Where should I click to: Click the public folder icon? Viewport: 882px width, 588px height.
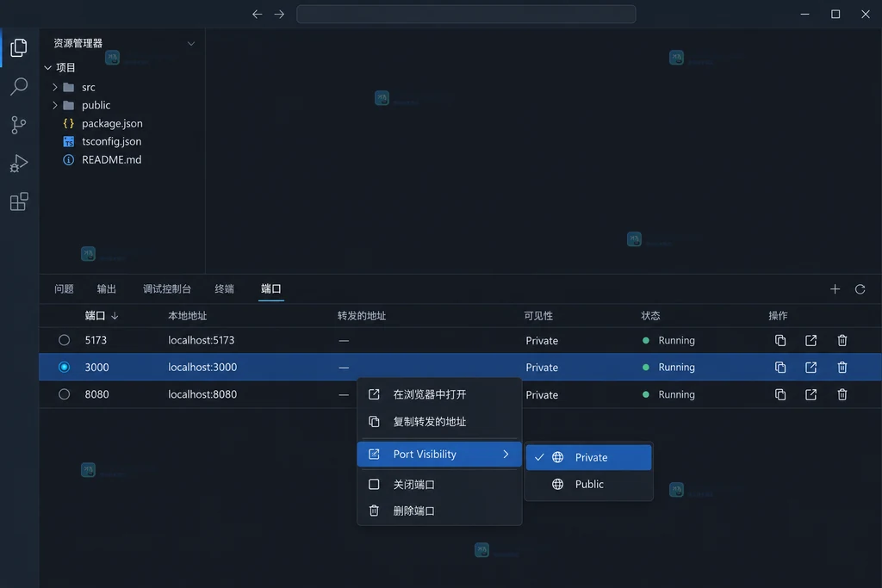(69, 105)
